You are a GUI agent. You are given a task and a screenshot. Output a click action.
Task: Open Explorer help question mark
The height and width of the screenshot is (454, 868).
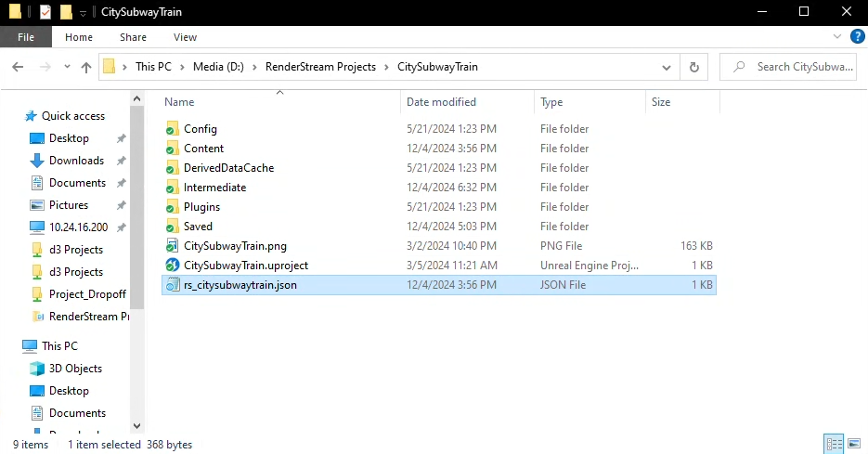[857, 36]
